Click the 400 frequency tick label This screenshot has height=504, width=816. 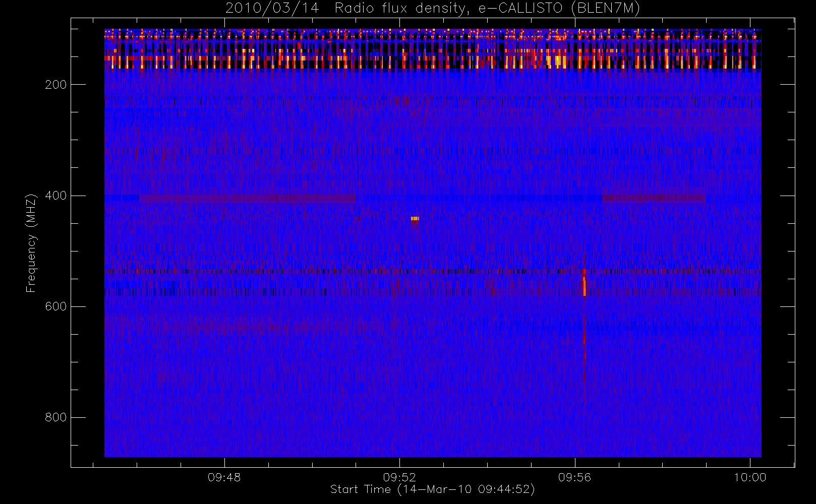point(56,196)
